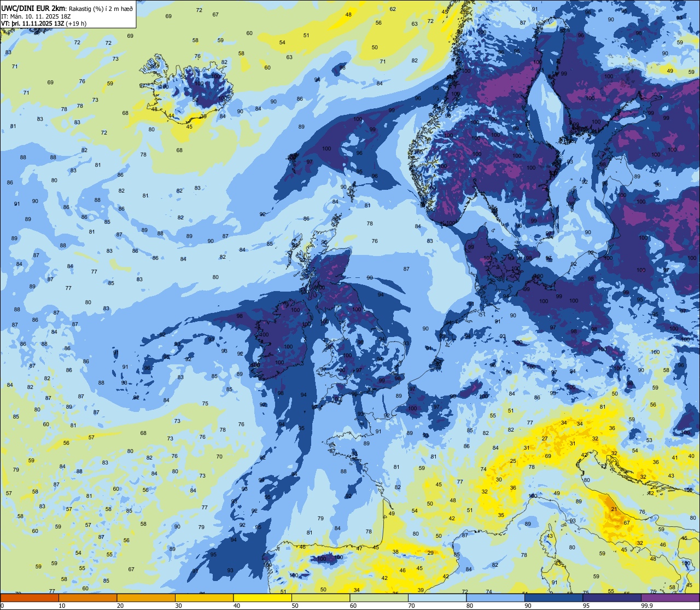Click the humidity value '27' over the Alps

tap(545, 439)
